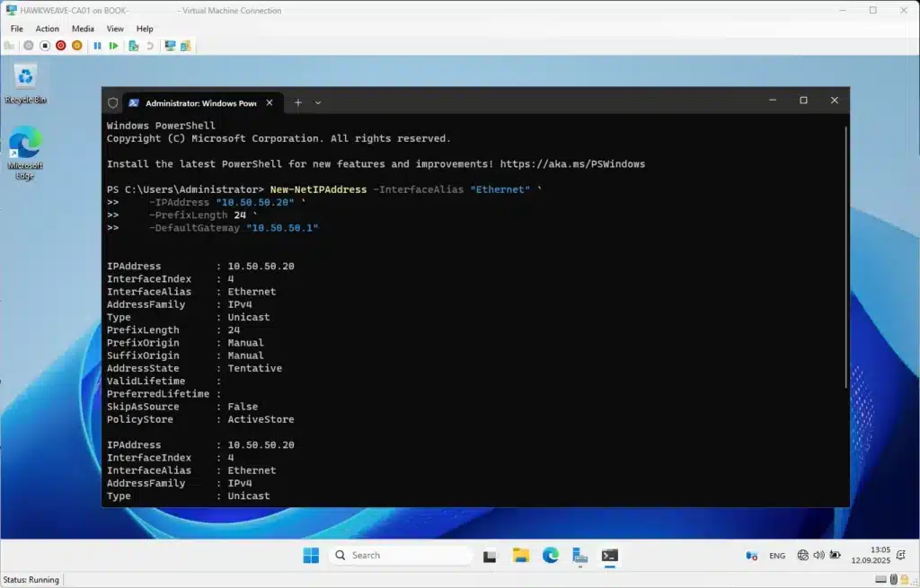Screen dimensions: 920x588
Task: Click the green Reset VM icon
Action: point(113,45)
